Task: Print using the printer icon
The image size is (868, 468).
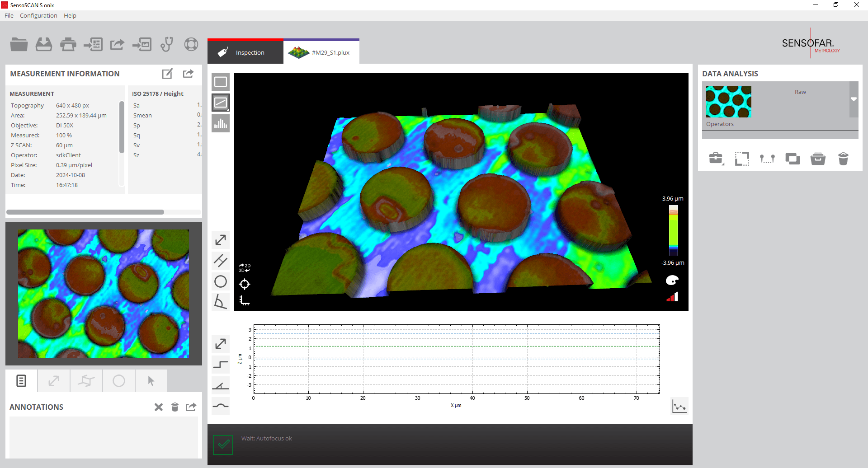Action: (x=68, y=44)
